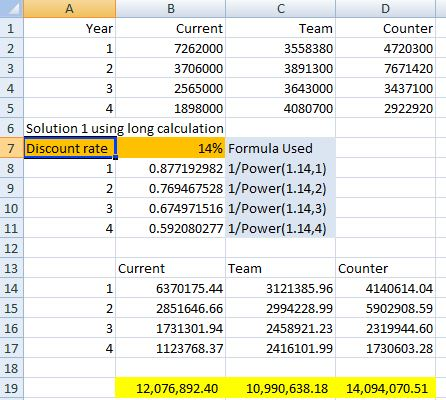
Task: Select cell with value 3891300
Action: click(281, 68)
